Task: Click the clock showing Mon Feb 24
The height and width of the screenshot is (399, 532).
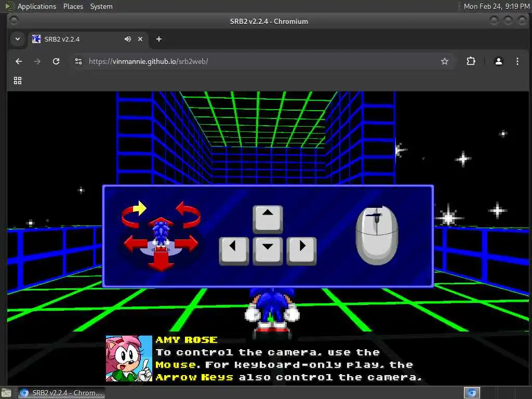Action: click(496, 6)
